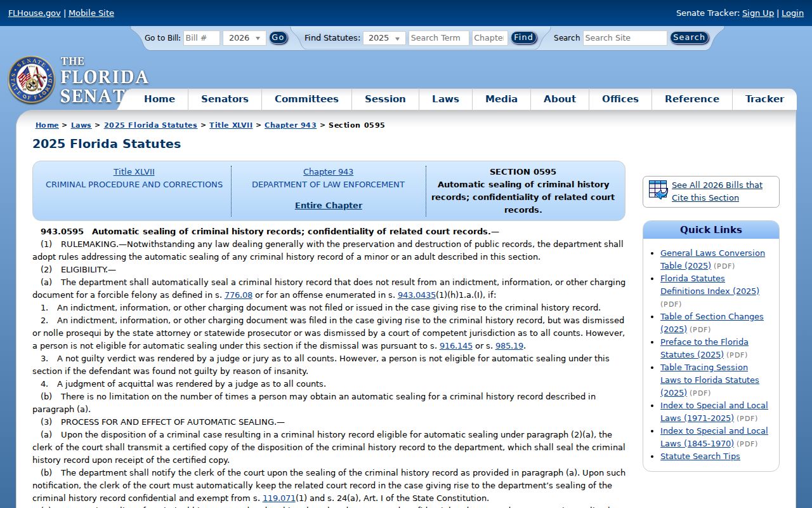Open the Session navigation tab

385,99
